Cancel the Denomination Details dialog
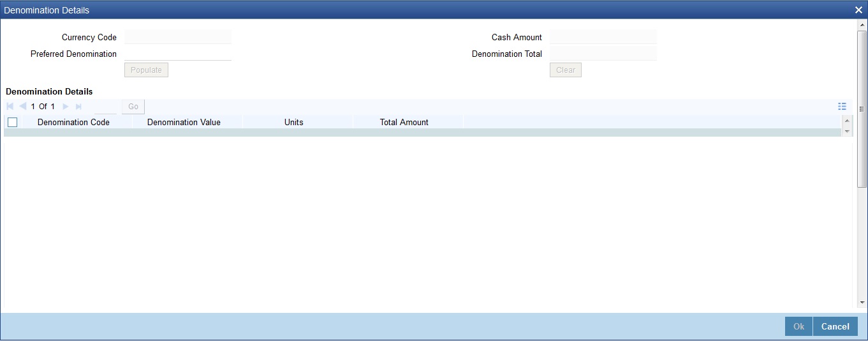The height and width of the screenshot is (341, 868). coord(835,326)
